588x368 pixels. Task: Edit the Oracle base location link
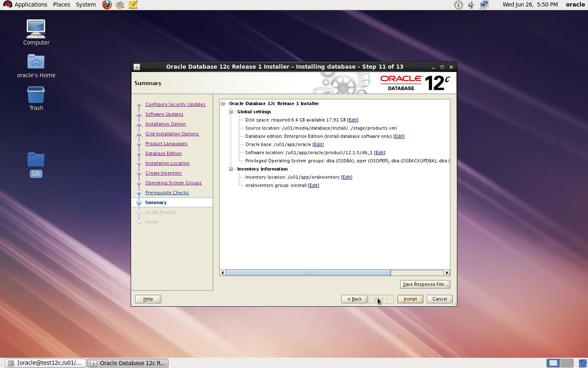pyautogui.click(x=318, y=144)
